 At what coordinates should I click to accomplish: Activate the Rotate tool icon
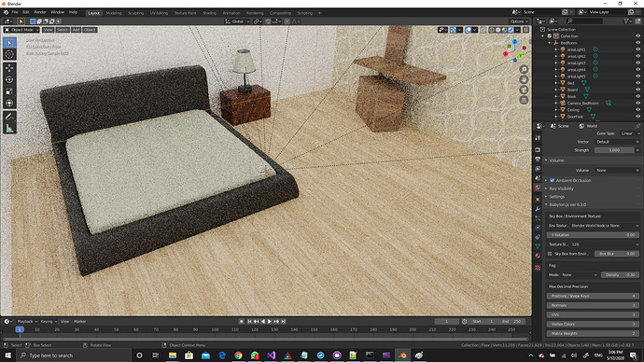click(9, 79)
